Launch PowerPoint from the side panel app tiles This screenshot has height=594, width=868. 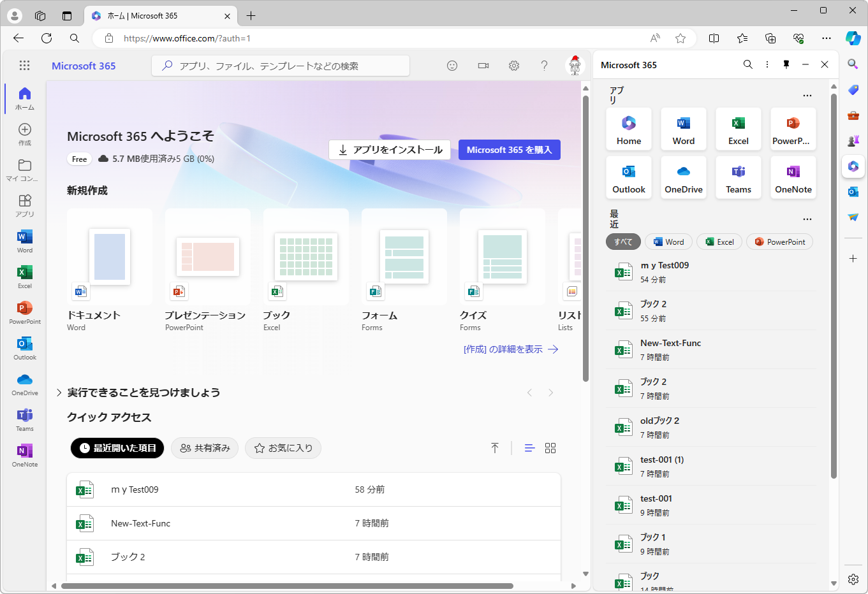(793, 129)
